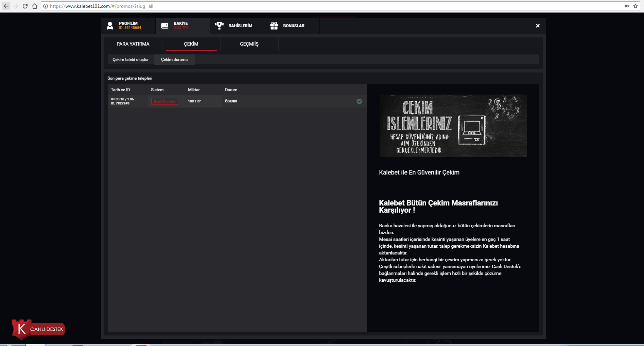Select the ÇEKİM tab
This screenshot has height=346, width=644.
point(191,44)
